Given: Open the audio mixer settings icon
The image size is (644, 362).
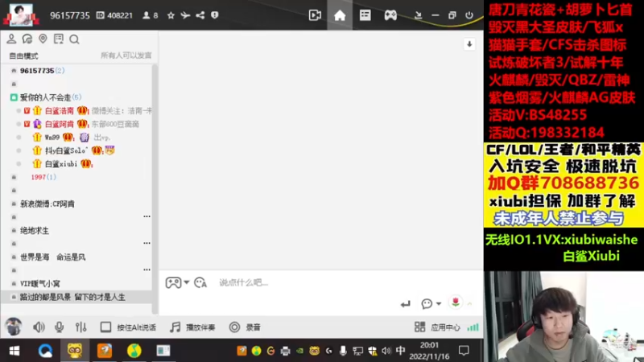Looking at the screenshot, I should click(81, 327).
